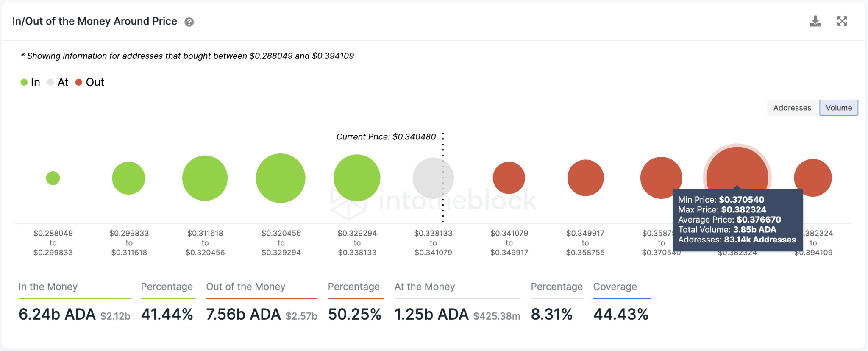868x351 pixels.
Task: Click the smallest green bubble at $0.288049
Action: click(x=53, y=178)
